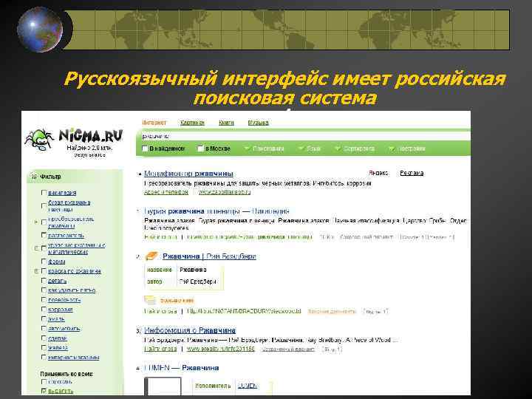Check the бурая ржавчина пшеницы filter checkbox
The width and height of the screenshot is (532, 399).
44,206
